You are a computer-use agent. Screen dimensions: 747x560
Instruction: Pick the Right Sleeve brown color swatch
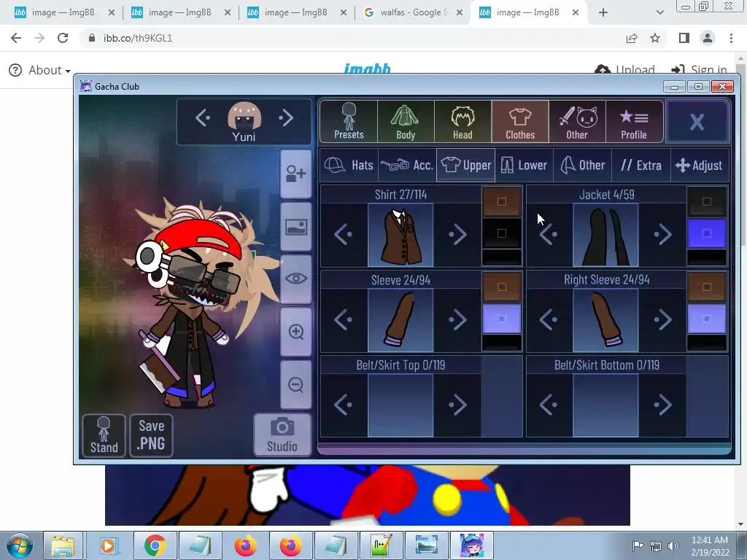tap(706, 287)
